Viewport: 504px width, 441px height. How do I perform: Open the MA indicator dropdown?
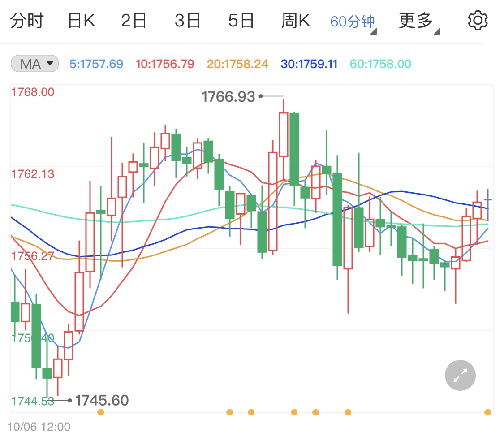(x=34, y=64)
